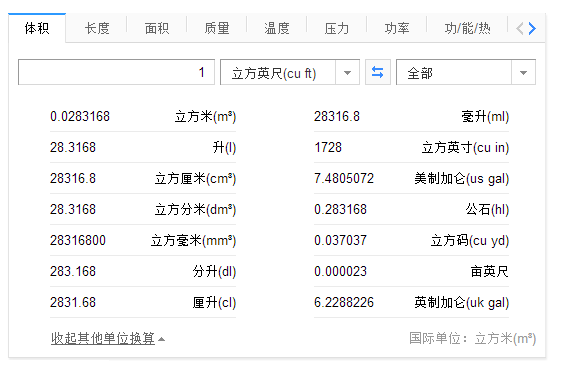This screenshot has height=379, width=562.
Task: Switch to the 温度 tab
Action: 276,28
